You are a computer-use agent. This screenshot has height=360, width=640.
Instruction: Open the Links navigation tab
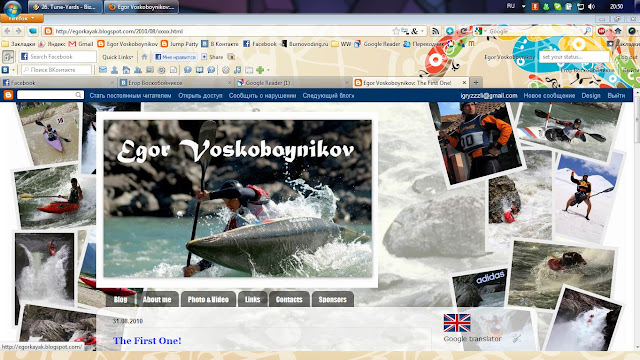252,299
